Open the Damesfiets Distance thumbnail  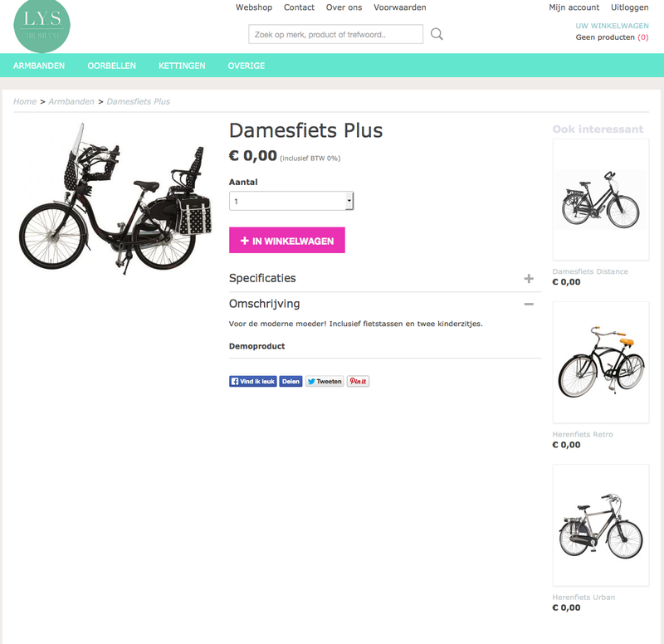click(601, 199)
